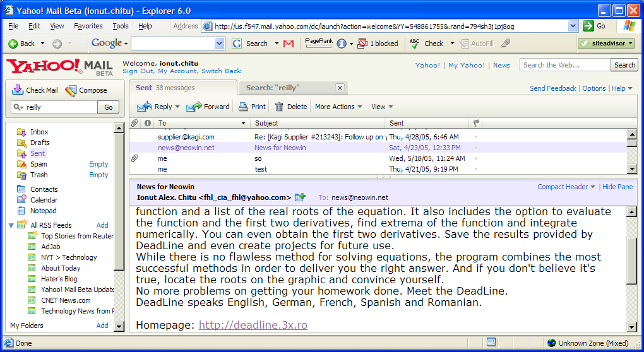
Task: Click the AutoFill icon
Action: pos(464,44)
